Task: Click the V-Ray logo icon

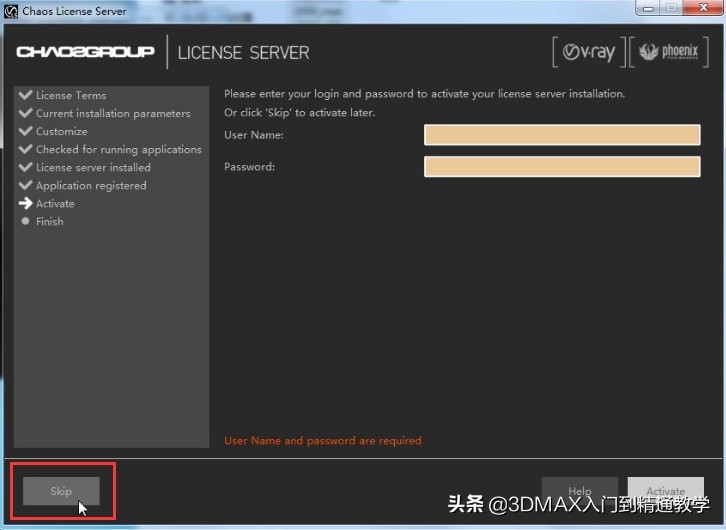Action: point(589,52)
